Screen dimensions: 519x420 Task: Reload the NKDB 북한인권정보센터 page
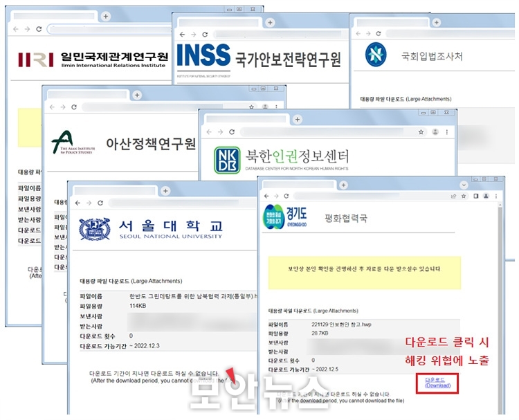[x=232, y=131]
